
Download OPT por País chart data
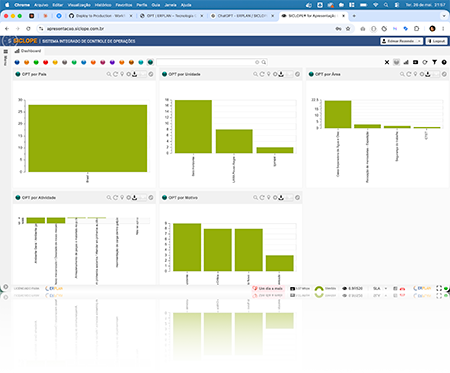135,74
